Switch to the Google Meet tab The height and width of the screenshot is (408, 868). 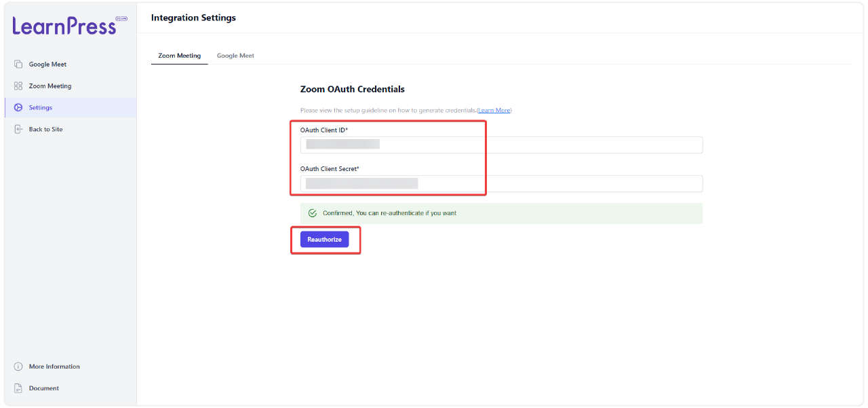[x=235, y=56]
